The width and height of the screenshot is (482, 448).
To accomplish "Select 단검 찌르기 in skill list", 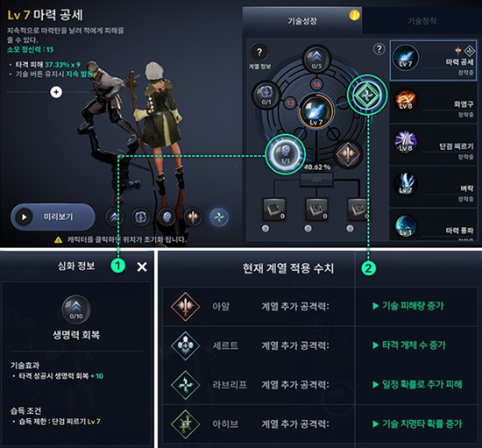I will [x=434, y=145].
